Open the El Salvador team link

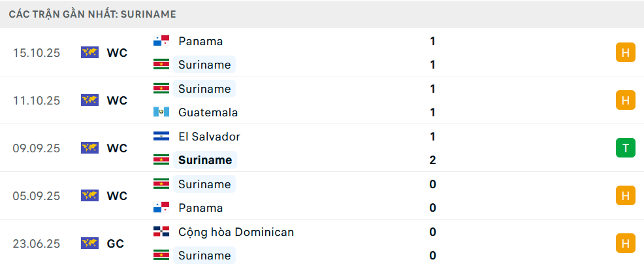pyautogui.click(x=209, y=137)
